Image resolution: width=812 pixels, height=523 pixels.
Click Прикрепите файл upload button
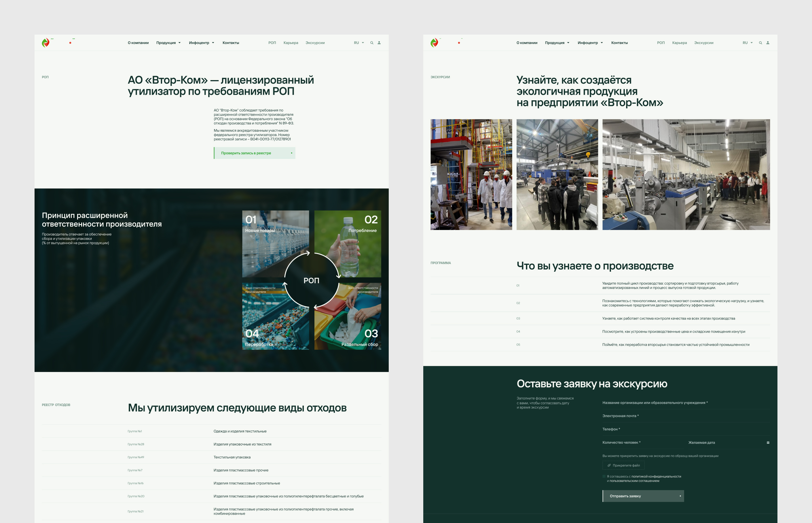pos(624,465)
